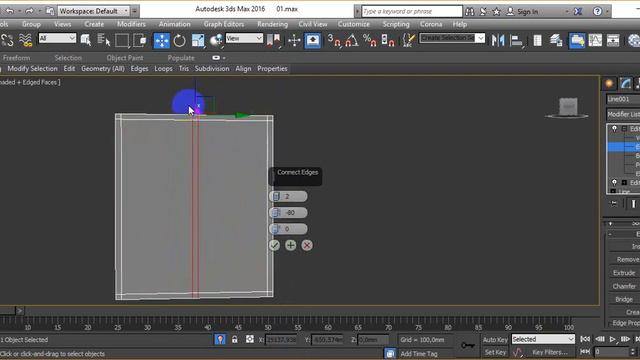Toggle the Selection Lock padlock icon
640x360 pixels.
pyautogui.click(x=235, y=339)
